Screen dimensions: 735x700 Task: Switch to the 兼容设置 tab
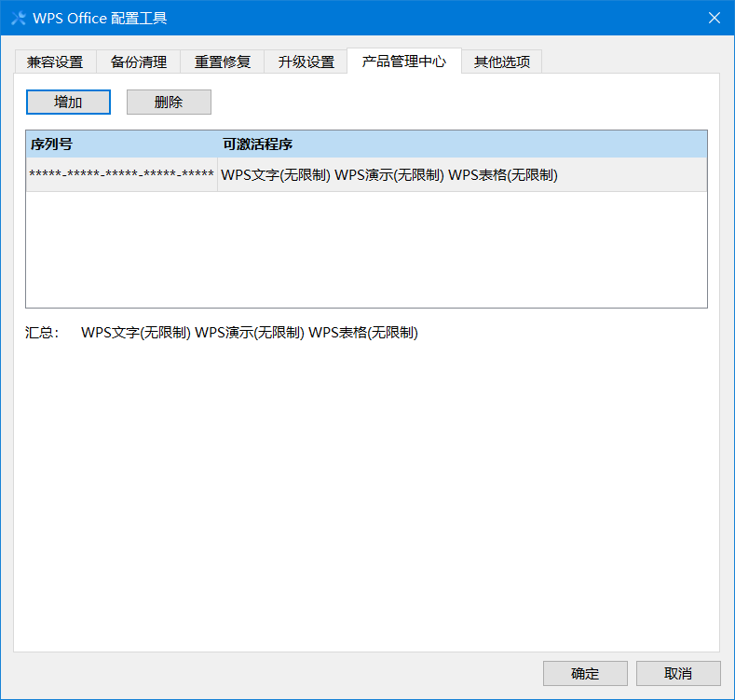pyautogui.click(x=55, y=62)
